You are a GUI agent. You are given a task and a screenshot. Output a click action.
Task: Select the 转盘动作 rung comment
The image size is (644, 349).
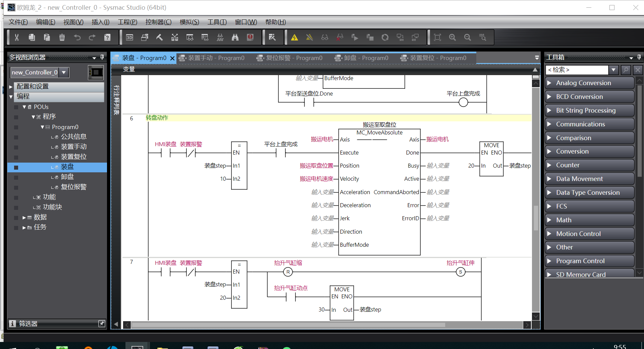157,118
